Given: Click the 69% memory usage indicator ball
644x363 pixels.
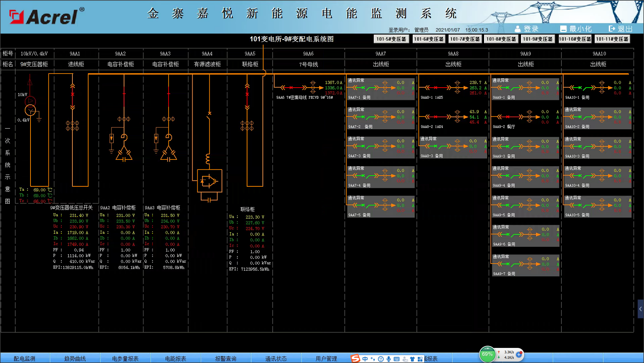Looking at the screenshot, I should click(x=487, y=354).
